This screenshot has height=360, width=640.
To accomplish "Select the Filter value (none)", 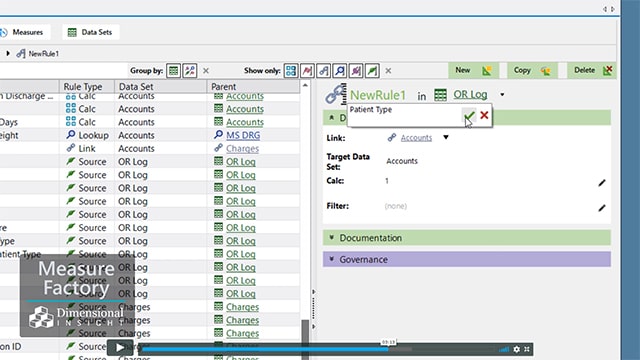I will (396, 206).
